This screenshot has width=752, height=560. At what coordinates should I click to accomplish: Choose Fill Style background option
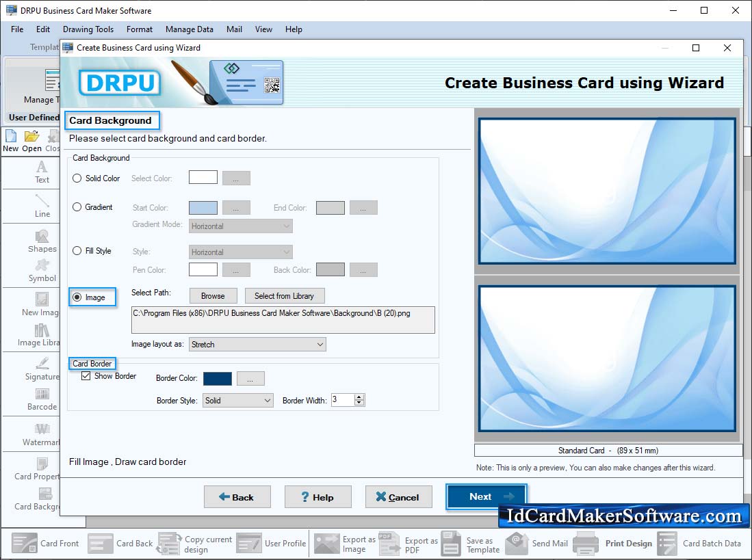[x=77, y=250]
